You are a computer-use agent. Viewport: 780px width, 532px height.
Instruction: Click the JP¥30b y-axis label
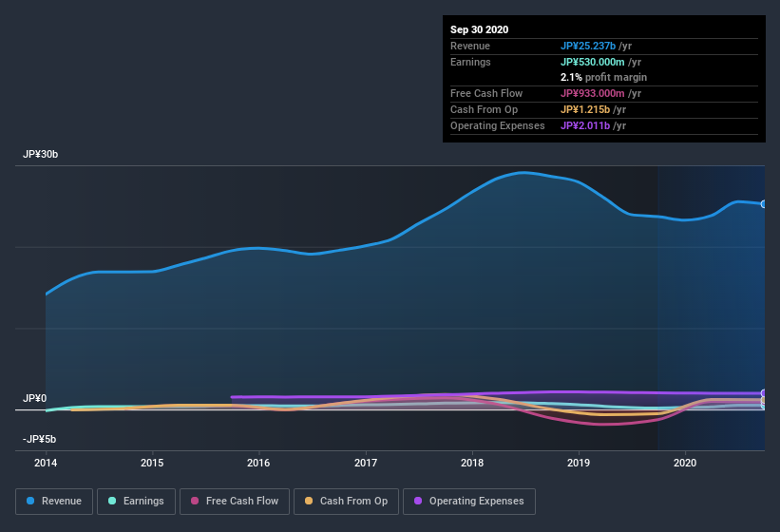click(x=40, y=154)
